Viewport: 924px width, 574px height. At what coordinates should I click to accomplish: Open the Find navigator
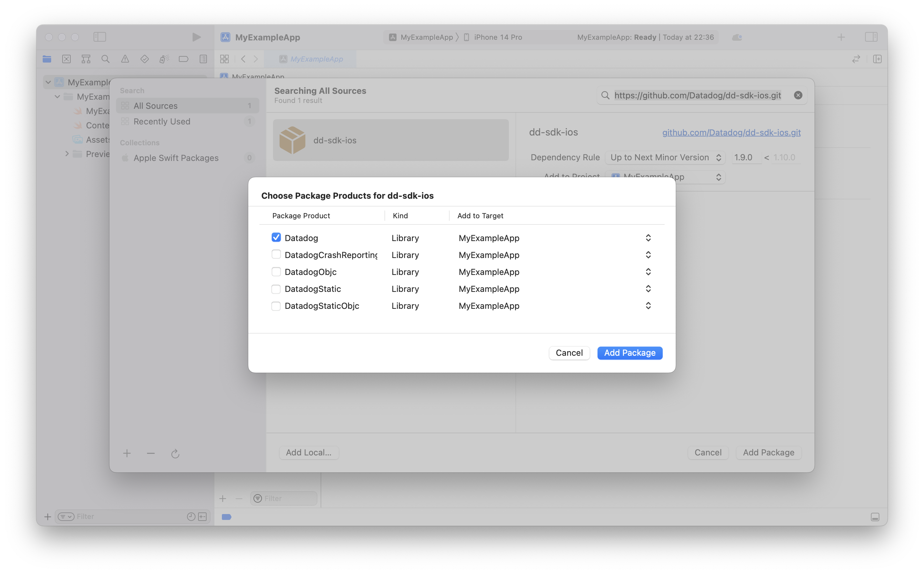coord(106,59)
